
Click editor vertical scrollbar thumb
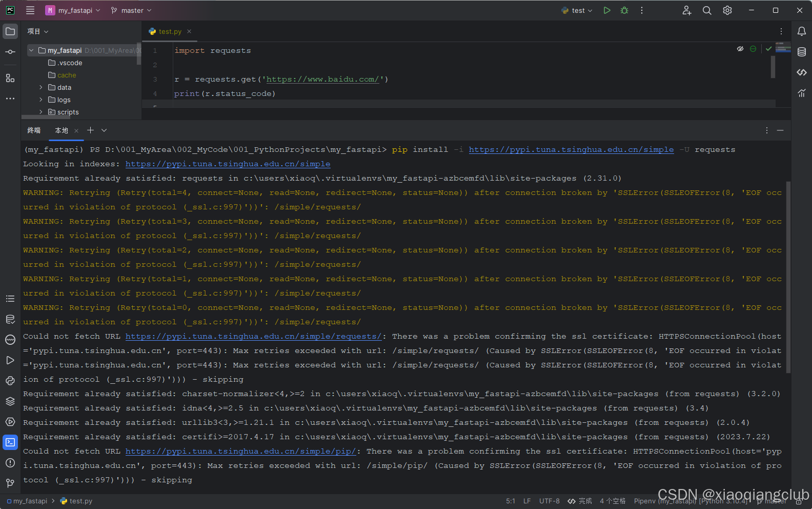point(773,67)
